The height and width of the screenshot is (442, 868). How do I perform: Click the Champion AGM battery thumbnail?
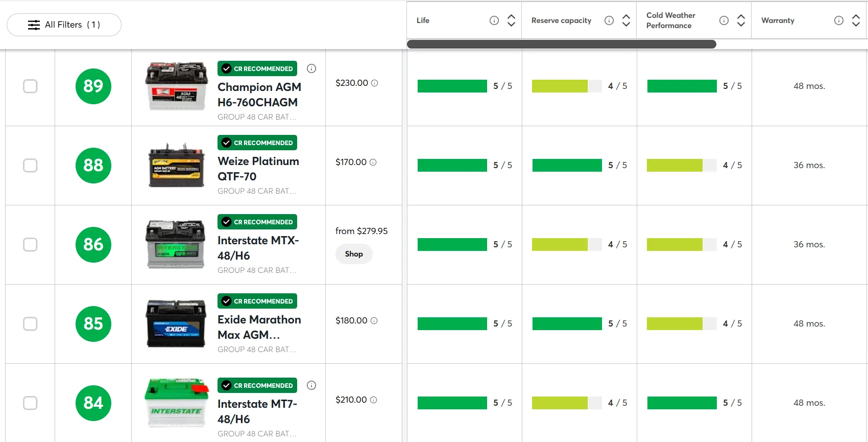coord(177,86)
